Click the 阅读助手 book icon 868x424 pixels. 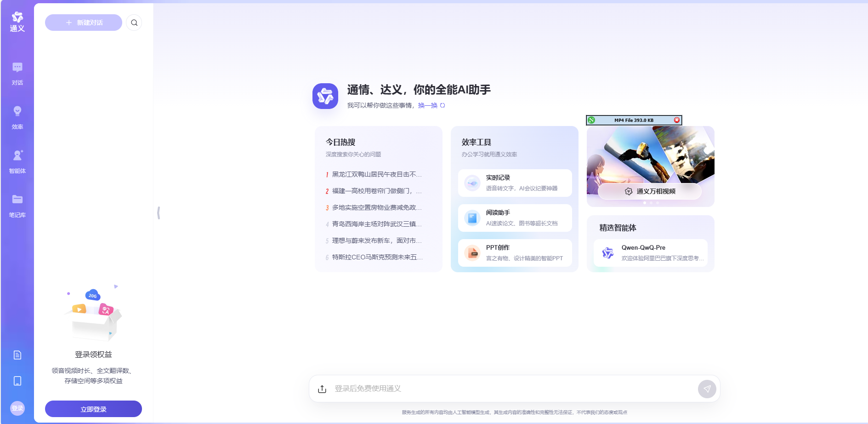pyautogui.click(x=472, y=218)
